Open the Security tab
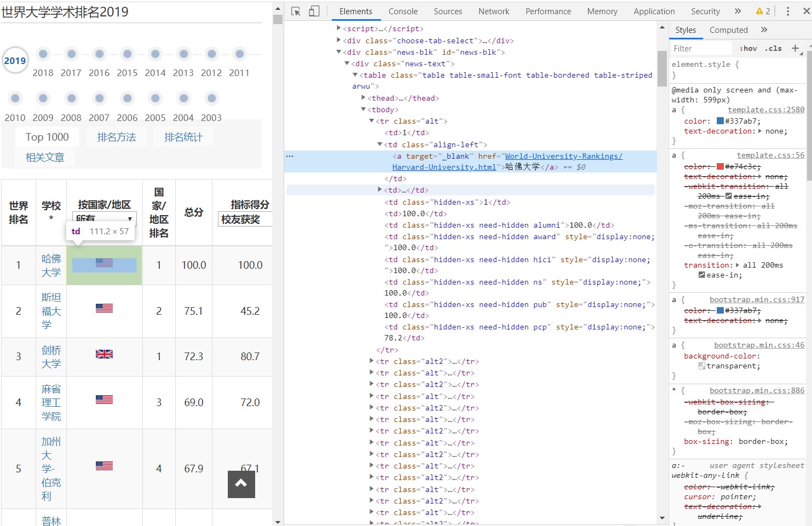 click(705, 11)
